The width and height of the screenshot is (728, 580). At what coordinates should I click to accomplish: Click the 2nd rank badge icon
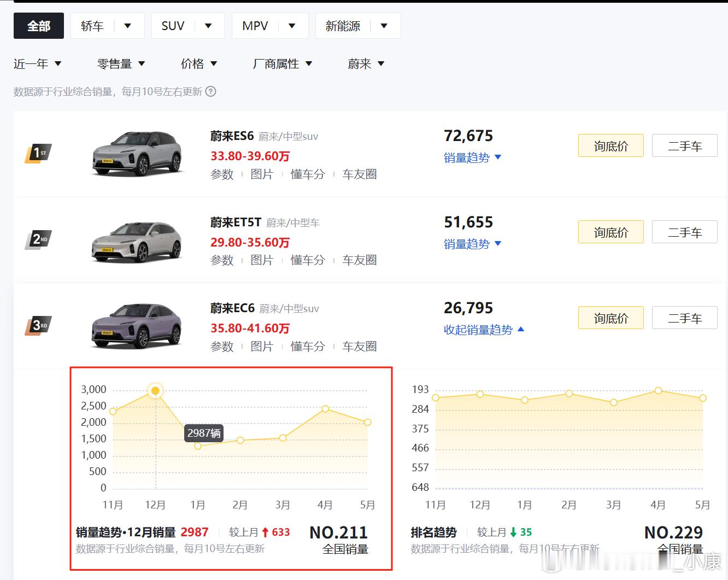[38, 239]
